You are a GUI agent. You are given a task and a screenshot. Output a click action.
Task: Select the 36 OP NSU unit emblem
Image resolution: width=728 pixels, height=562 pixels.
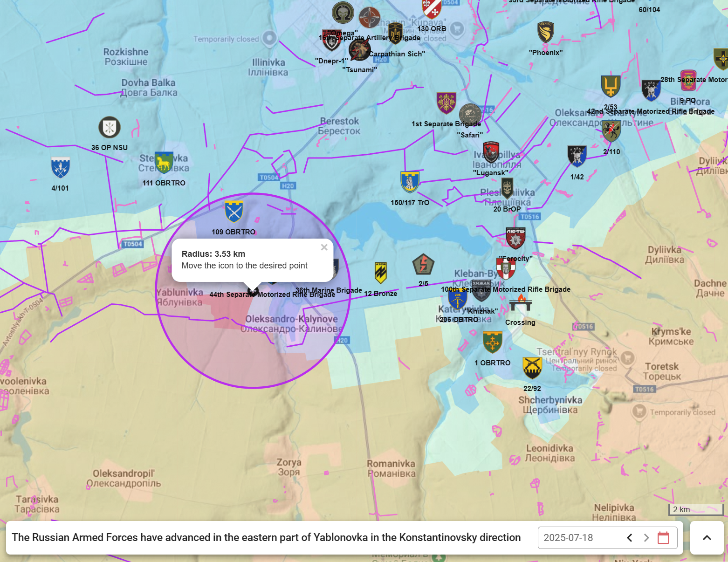click(110, 128)
